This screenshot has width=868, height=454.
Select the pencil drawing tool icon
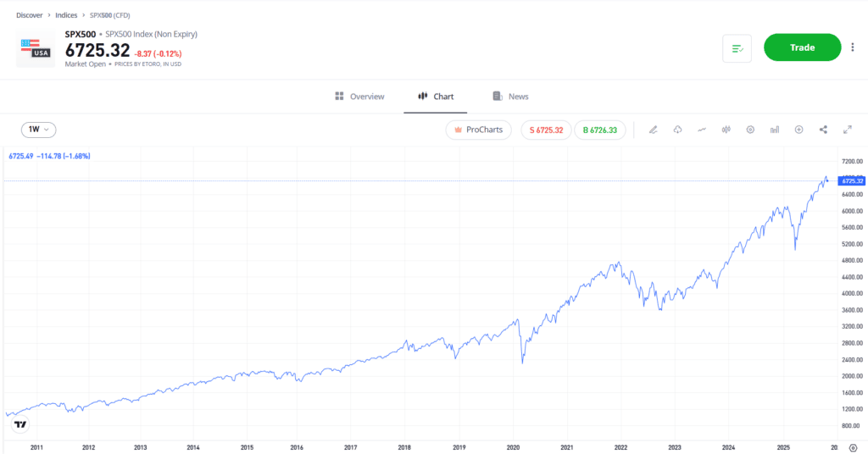653,130
